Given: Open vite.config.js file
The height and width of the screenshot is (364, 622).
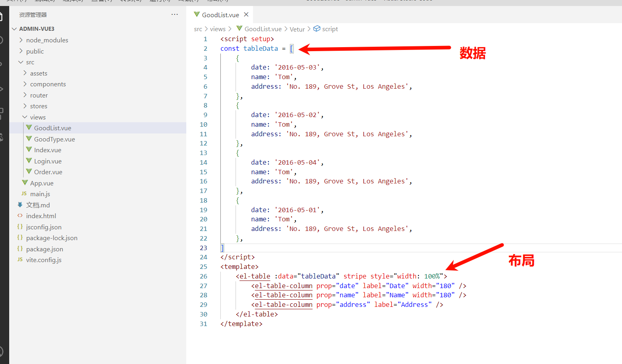Looking at the screenshot, I should click(98, 260).
